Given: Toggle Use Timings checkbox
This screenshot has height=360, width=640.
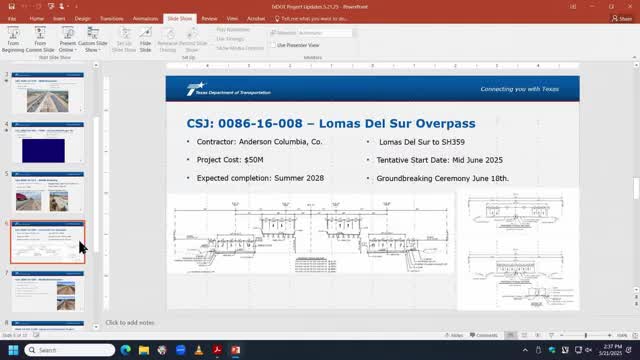Looking at the screenshot, I should 230,39.
